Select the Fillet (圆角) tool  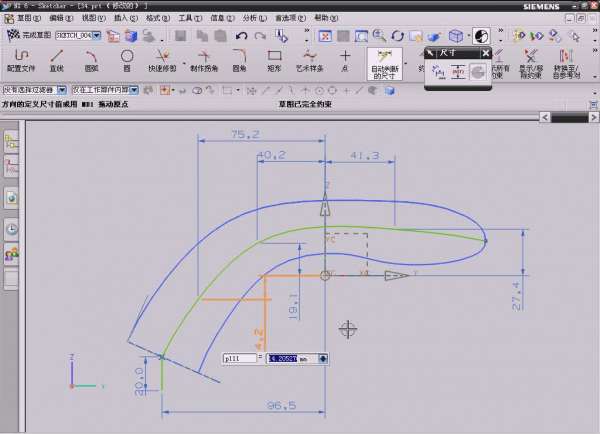[x=239, y=60]
